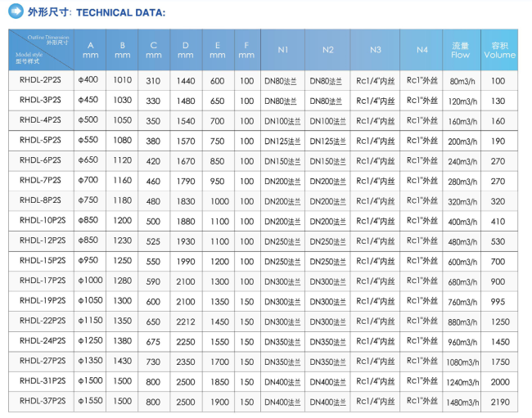This screenshot has width=532, height=418.
Task: Select the 1080m3/h flow value
Action: point(461,362)
